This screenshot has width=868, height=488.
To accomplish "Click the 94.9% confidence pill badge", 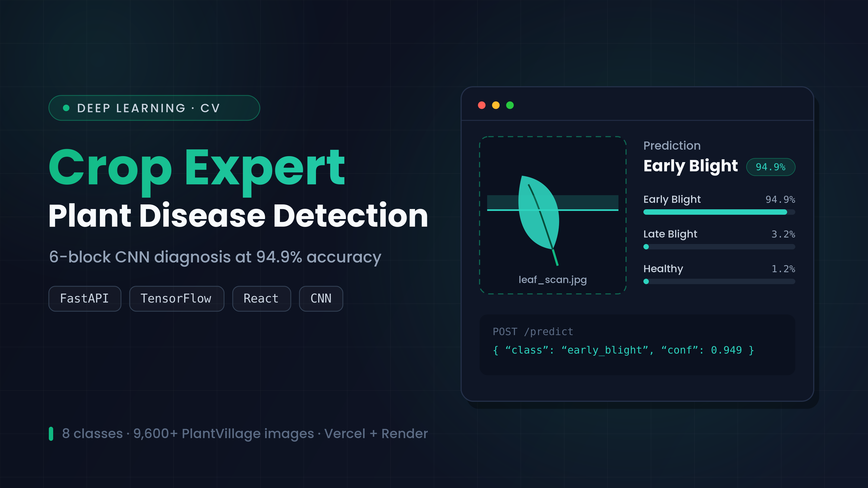I will pyautogui.click(x=771, y=167).
